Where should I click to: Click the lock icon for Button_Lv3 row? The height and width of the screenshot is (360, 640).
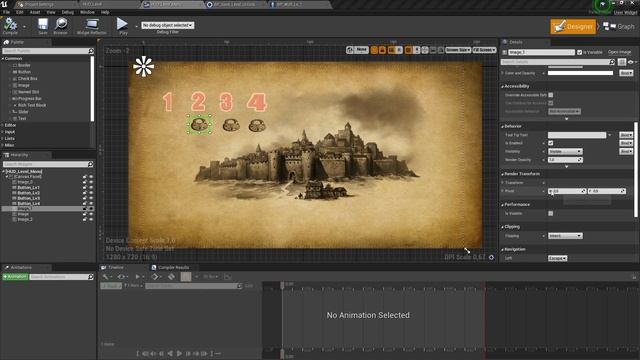(85, 198)
